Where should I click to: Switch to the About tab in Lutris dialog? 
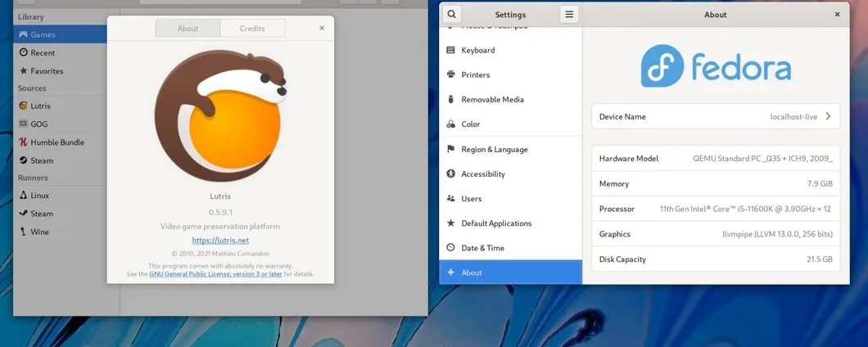click(x=188, y=28)
